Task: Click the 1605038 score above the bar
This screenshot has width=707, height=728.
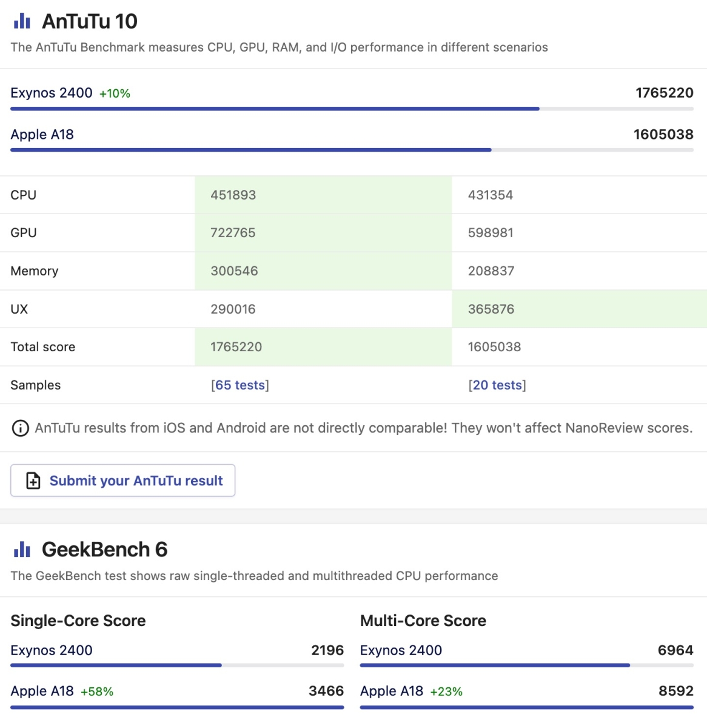Action: pyautogui.click(x=663, y=135)
